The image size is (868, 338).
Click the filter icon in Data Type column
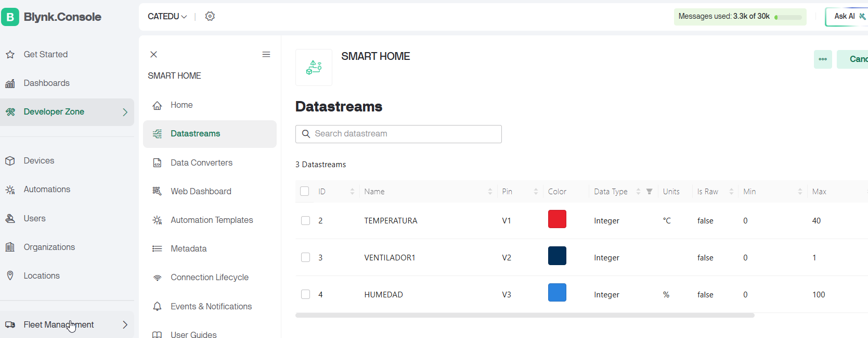point(649,192)
